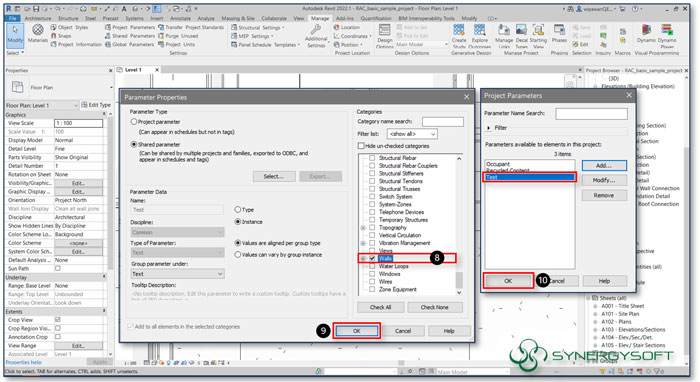
Task: Click Create Study generative design
Action: click(458, 35)
